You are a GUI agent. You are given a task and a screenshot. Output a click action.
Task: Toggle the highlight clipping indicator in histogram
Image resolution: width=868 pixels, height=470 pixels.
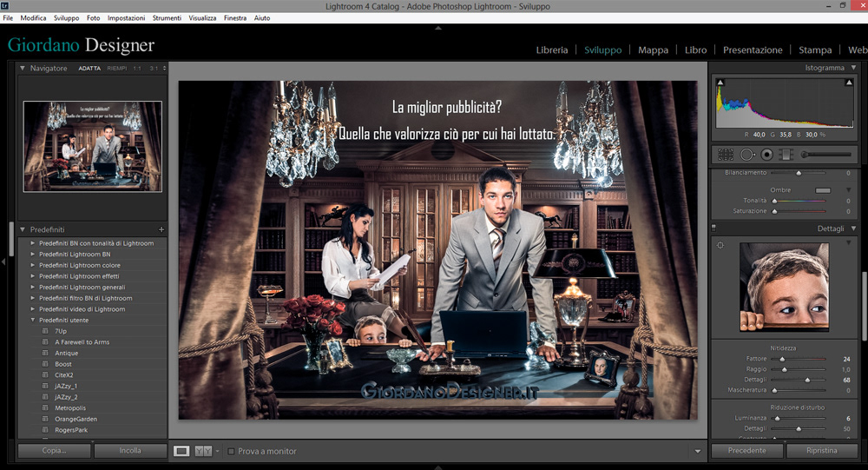849,82
